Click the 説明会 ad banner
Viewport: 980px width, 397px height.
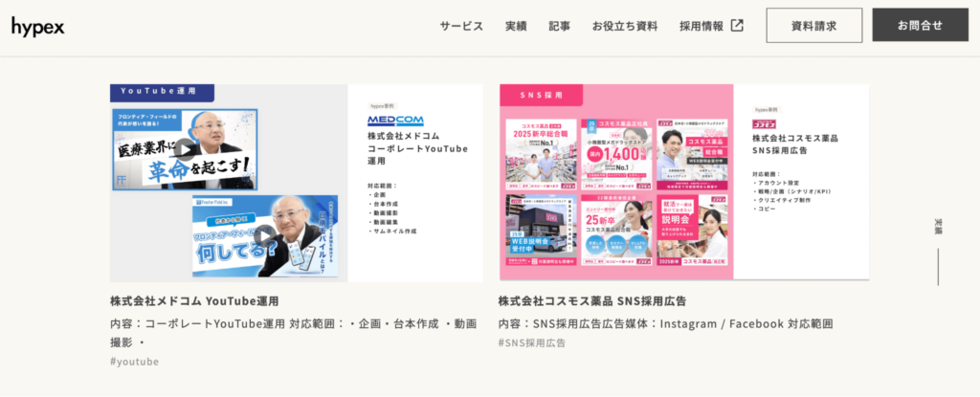coord(692,231)
